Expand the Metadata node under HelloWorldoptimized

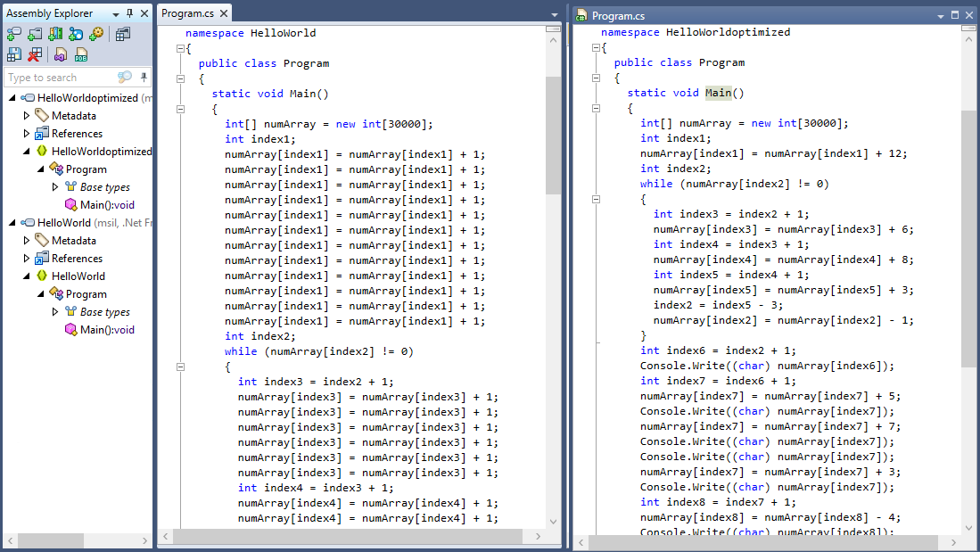coord(25,115)
